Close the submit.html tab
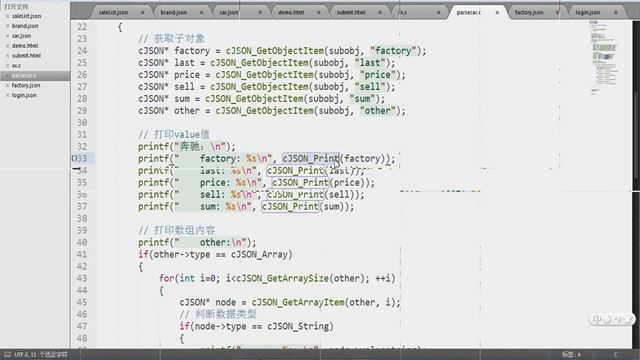 [380, 13]
